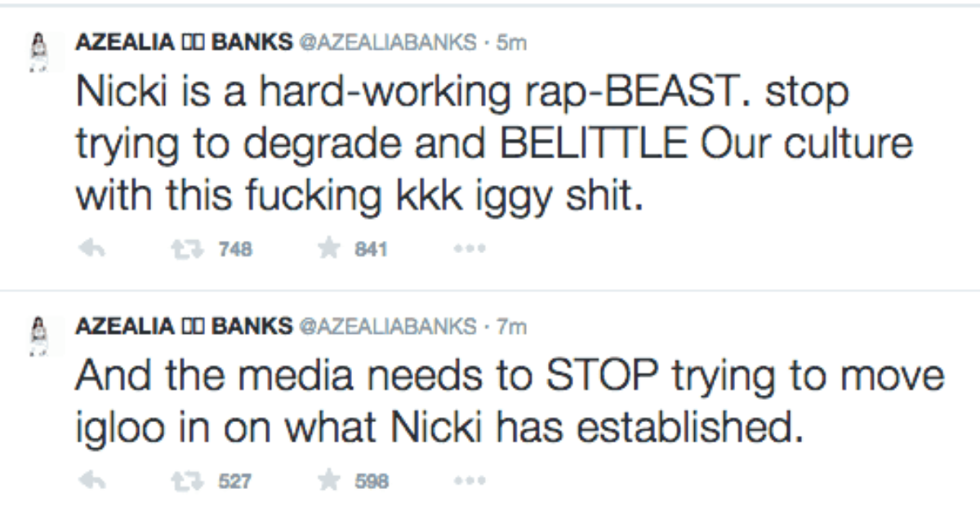View the 748 retweets count
This screenshot has height=520, width=980.
click(235, 250)
